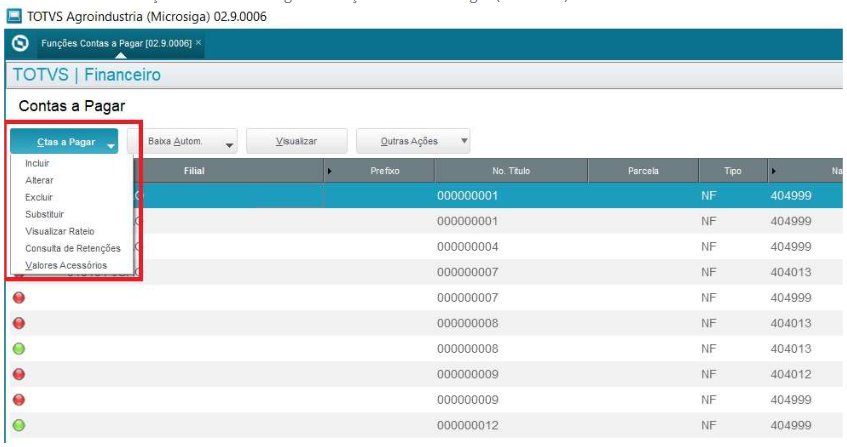The height and width of the screenshot is (447, 847).
Task: Sort by the Prefixo column header
Action: click(385, 171)
